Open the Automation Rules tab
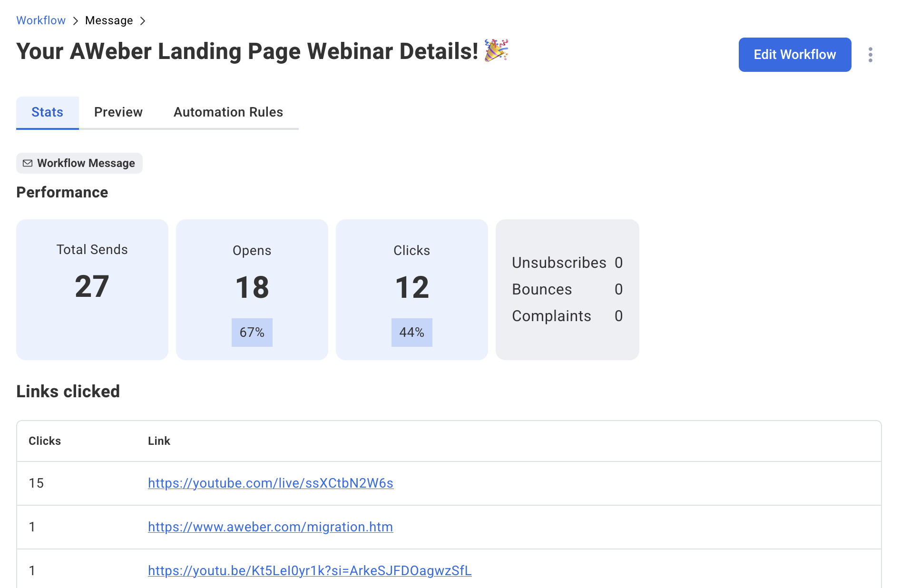901x588 pixels. pos(228,112)
